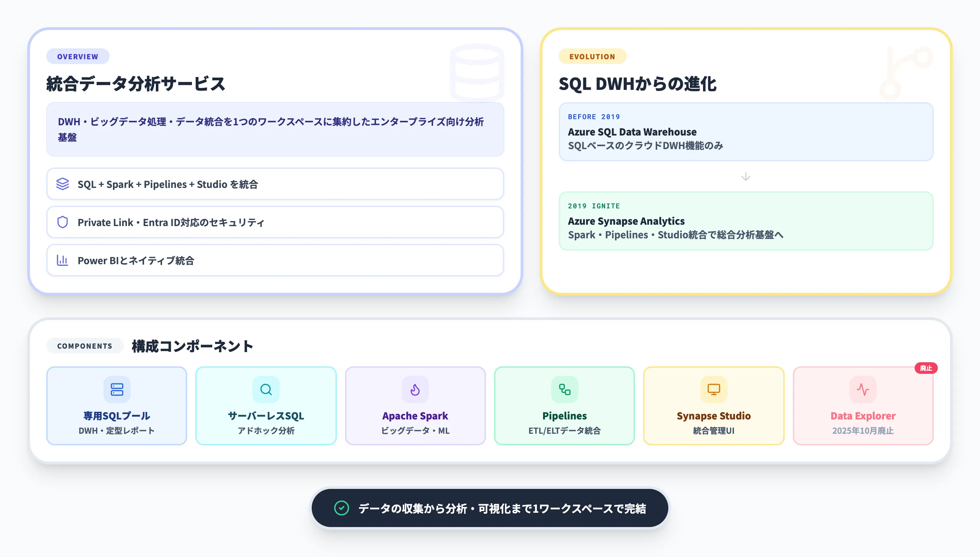Click the DWH・定型レポート caption
The height and width of the screenshot is (557, 980).
117,431
